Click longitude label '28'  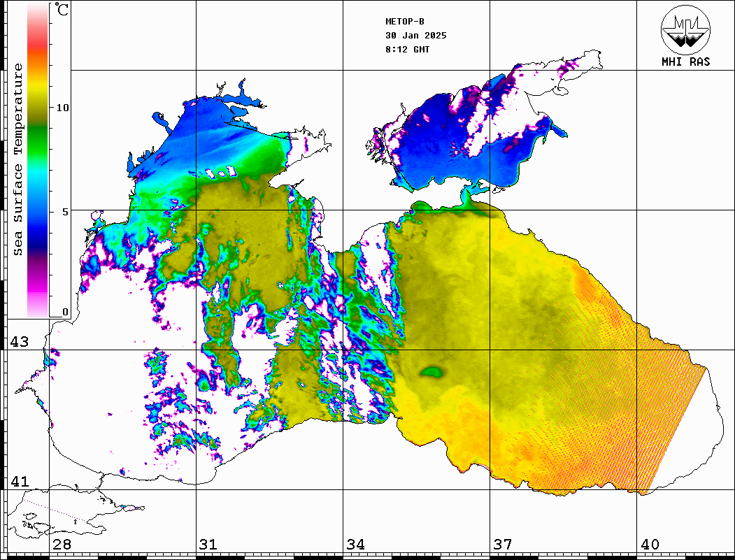(62, 545)
